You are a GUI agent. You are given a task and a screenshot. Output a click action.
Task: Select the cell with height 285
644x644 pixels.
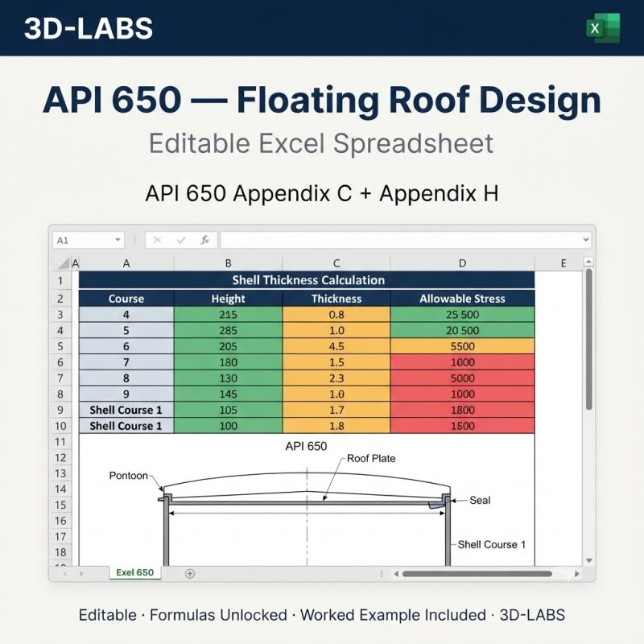[x=229, y=331]
